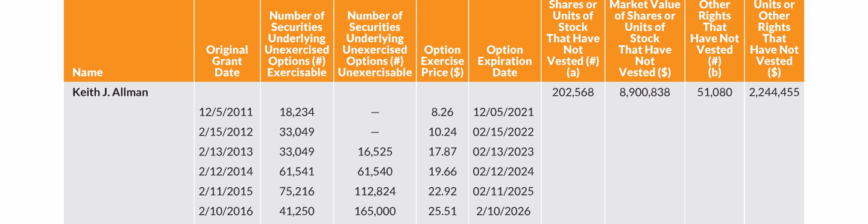Click grant date 2/12/2014
This screenshot has height=224, width=868.
point(226,172)
